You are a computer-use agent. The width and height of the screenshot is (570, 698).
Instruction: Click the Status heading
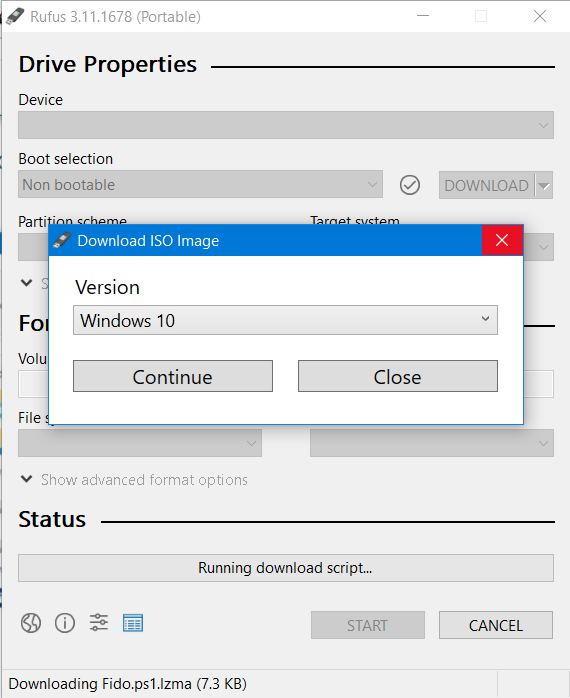click(x=52, y=519)
